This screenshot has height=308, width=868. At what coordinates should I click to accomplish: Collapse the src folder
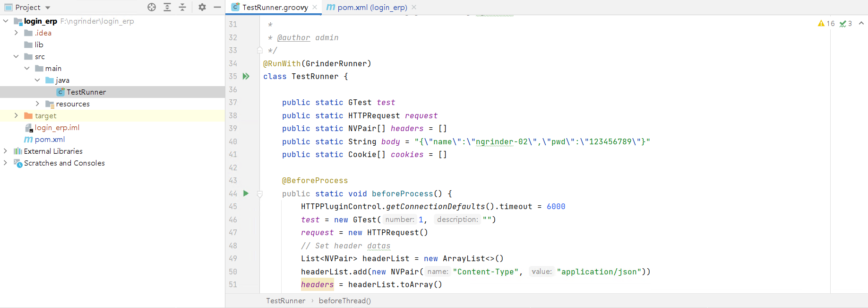[16, 56]
